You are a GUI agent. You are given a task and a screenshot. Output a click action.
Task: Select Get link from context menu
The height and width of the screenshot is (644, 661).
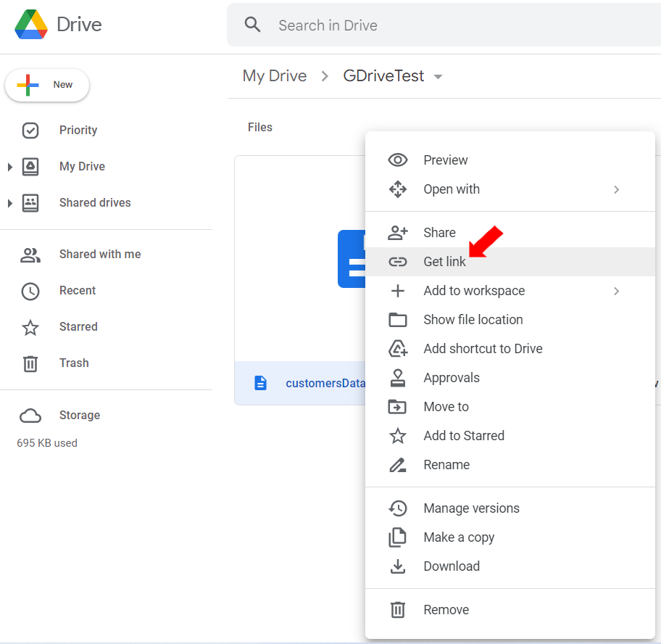click(x=445, y=262)
